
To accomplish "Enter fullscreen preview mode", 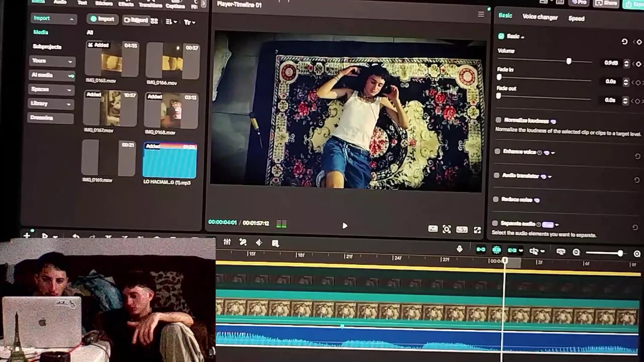I will click(x=477, y=230).
